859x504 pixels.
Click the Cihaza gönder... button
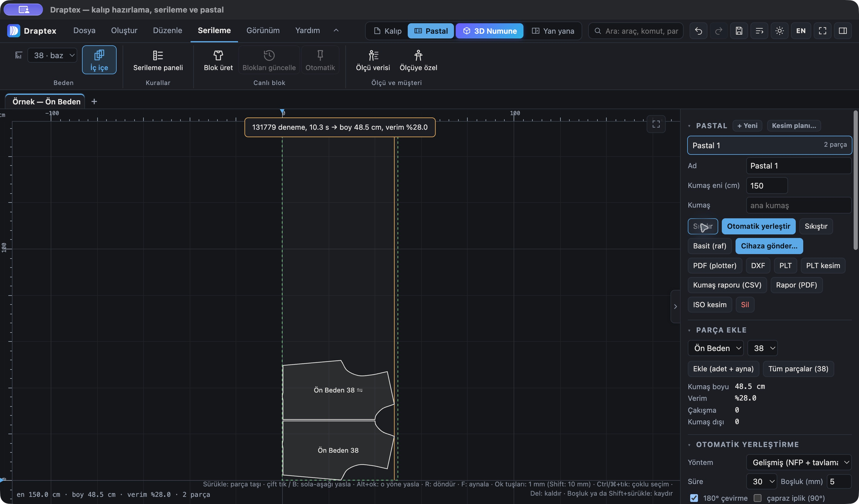769,246
